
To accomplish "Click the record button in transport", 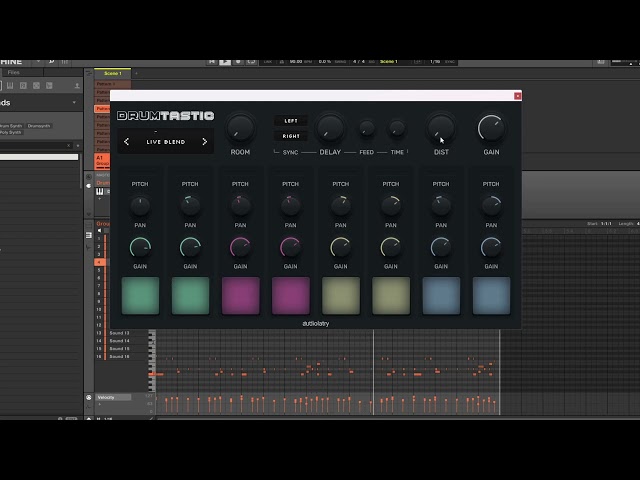I will pyautogui.click(x=238, y=62).
